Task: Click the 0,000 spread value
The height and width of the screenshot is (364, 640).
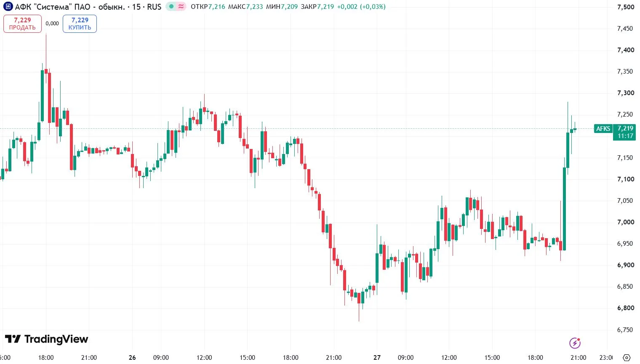Action: click(52, 24)
